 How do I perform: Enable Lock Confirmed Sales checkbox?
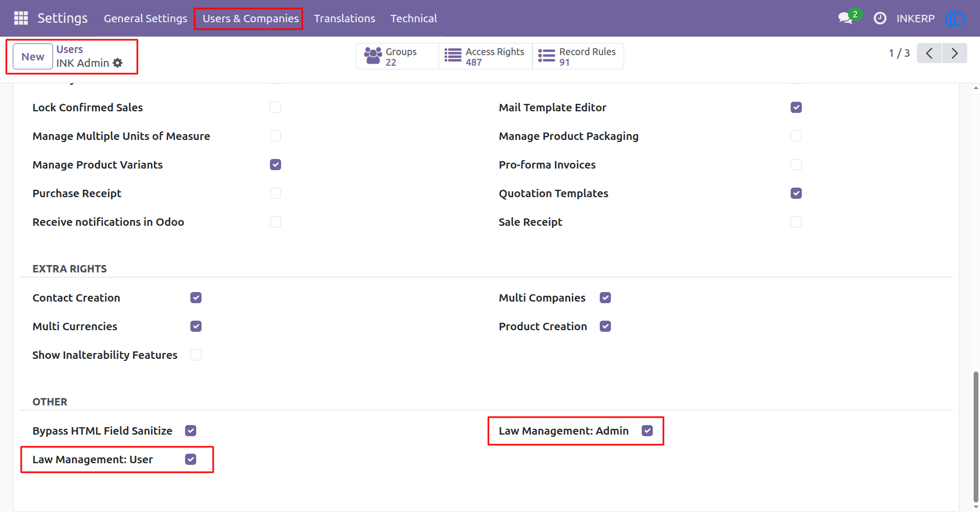tap(275, 108)
